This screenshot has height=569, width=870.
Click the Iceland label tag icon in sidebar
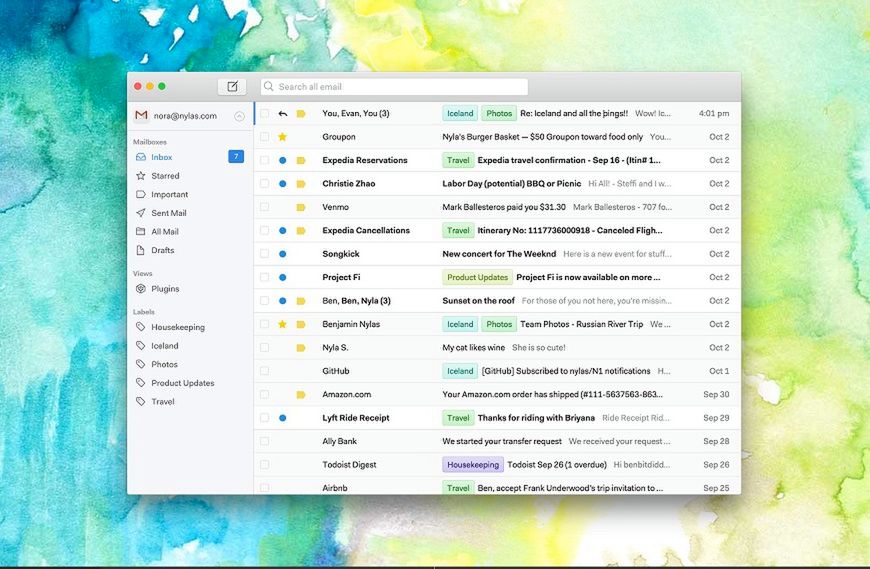(141, 346)
